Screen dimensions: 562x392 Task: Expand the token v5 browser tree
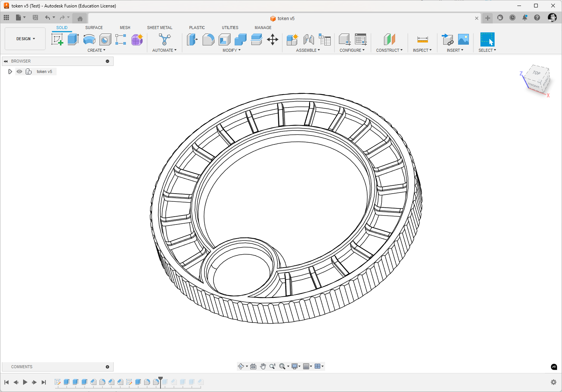(10, 71)
